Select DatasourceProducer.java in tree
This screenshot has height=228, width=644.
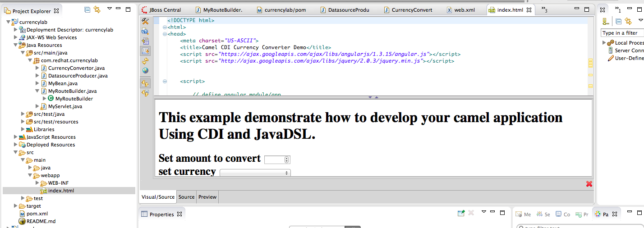tap(78, 76)
